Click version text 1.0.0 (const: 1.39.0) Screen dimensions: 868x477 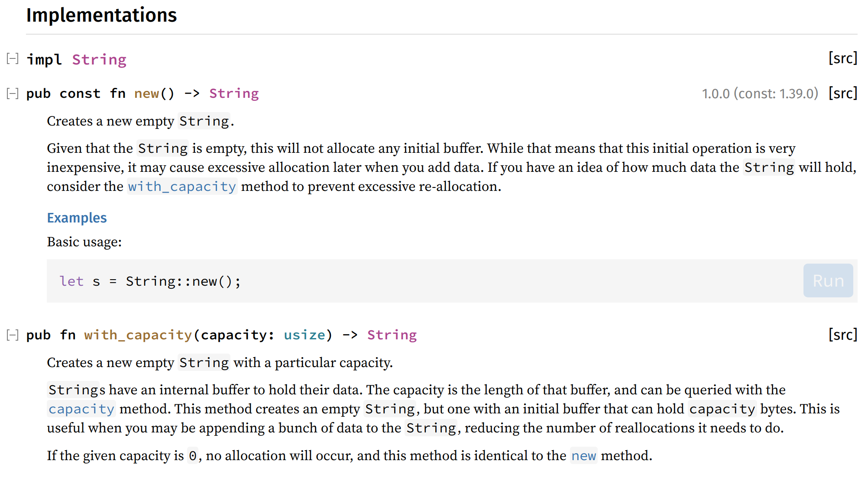(x=760, y=93)
